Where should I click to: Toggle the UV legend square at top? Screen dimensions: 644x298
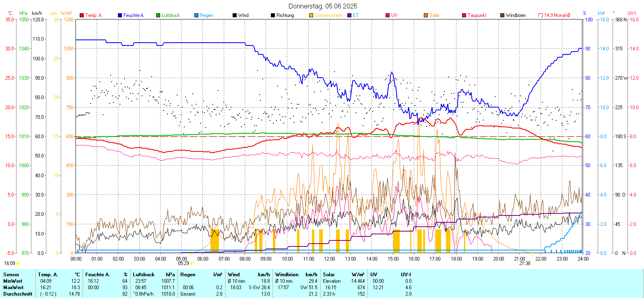388,15
